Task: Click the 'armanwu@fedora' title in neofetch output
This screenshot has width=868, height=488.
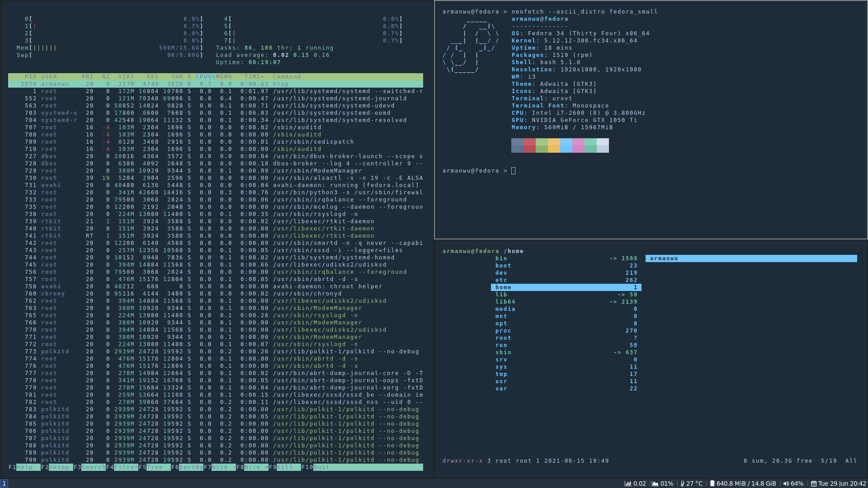Action: [x=540, y=19]
